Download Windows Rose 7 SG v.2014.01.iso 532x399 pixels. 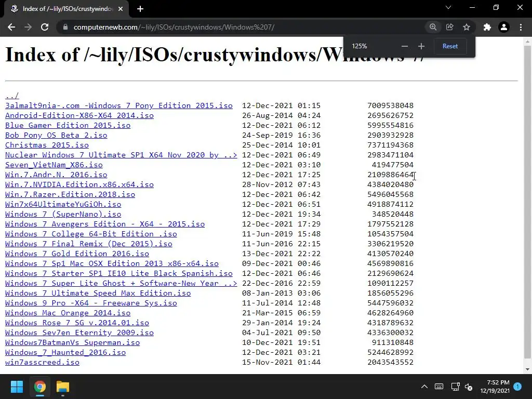(77, 322)
